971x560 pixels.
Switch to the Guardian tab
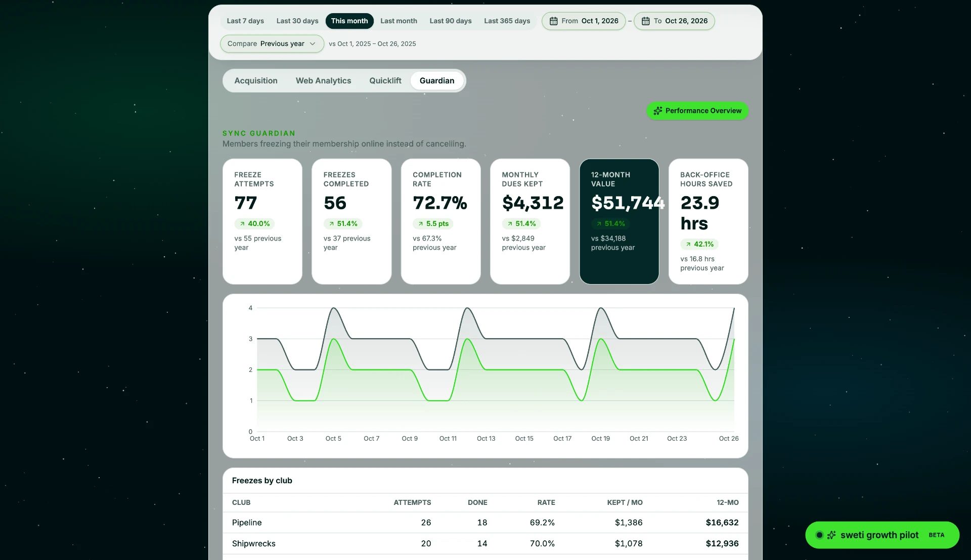click(437, 81)
